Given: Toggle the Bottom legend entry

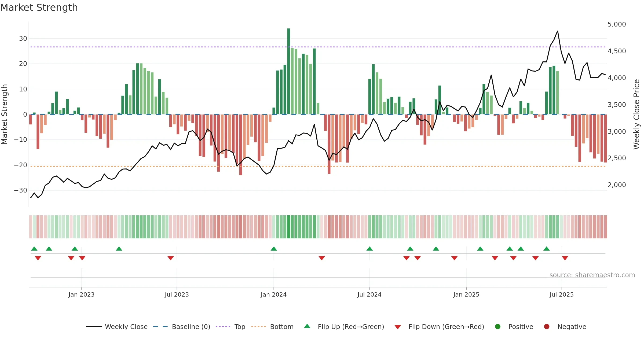Looking at the screenshot, I should 272,327.
